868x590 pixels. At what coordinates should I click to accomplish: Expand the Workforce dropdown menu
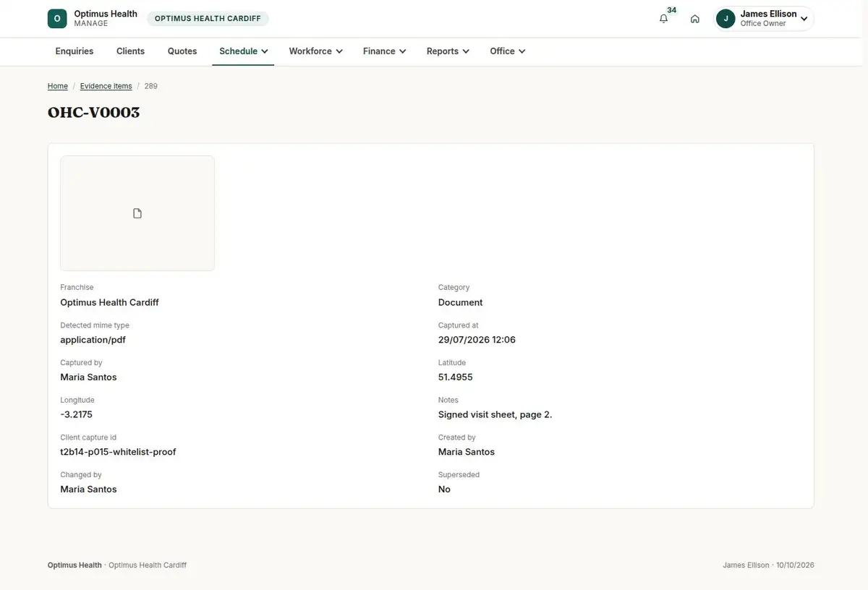coord(315,51)
